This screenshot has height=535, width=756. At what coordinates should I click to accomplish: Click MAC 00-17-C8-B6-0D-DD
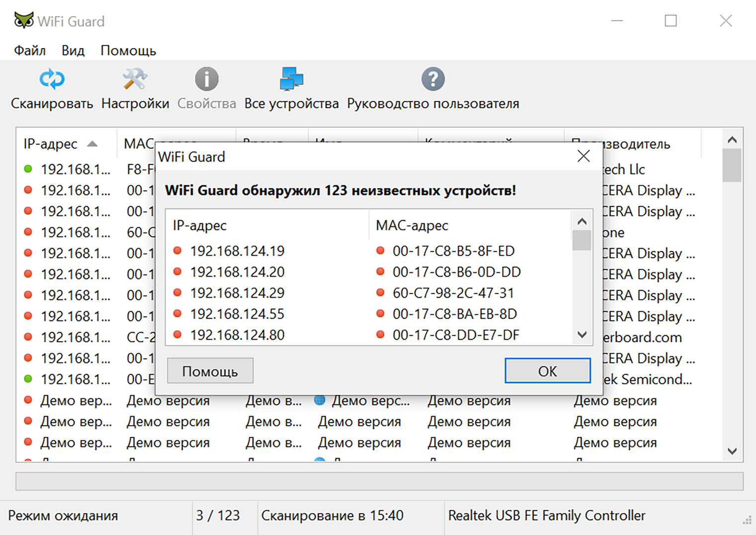(x=457, y=272)
